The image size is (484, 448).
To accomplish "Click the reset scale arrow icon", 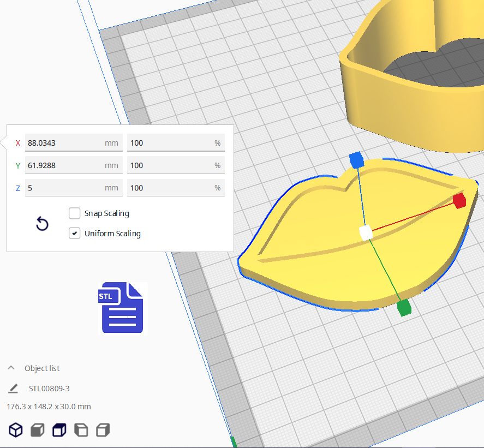I will [42, 224].
